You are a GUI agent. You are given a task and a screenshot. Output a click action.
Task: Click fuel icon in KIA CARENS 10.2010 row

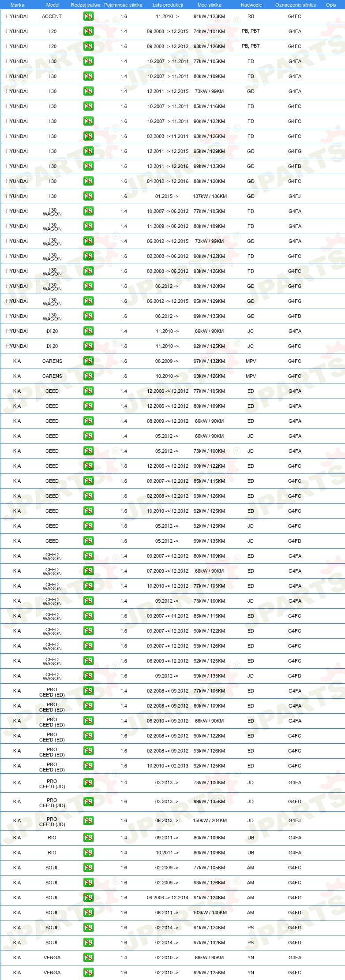(x=88, y=376)
